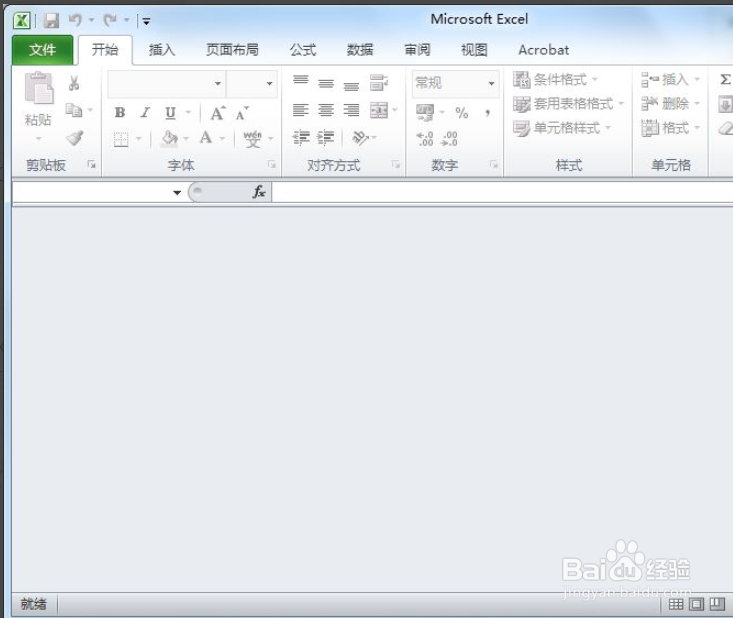
Task: Click into the formula bar input
Action: point(502,192)
